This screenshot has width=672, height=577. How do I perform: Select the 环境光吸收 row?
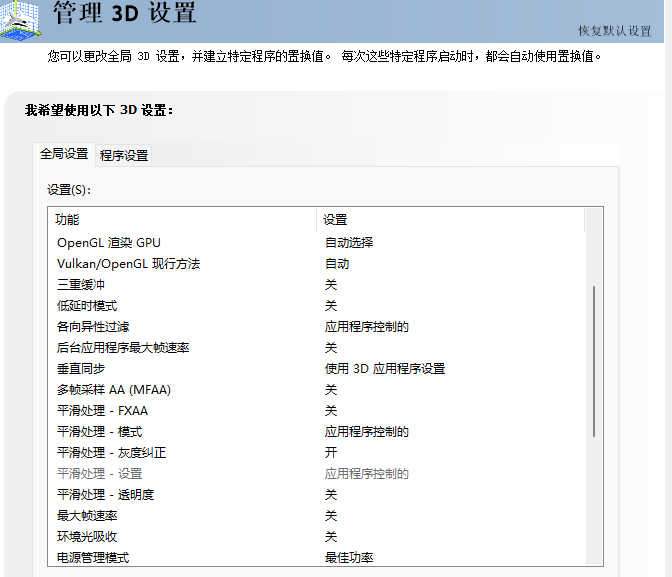[87, 536]
